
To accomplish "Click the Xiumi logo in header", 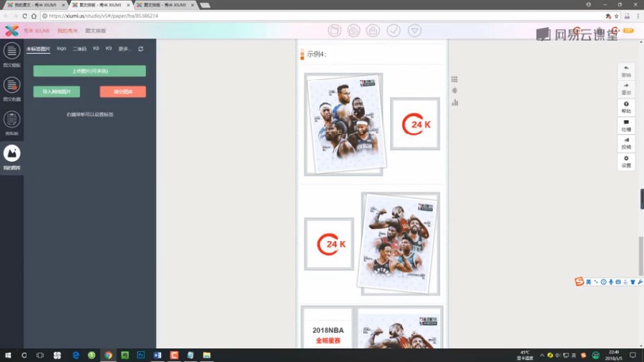I will click(x=11, y=30).
